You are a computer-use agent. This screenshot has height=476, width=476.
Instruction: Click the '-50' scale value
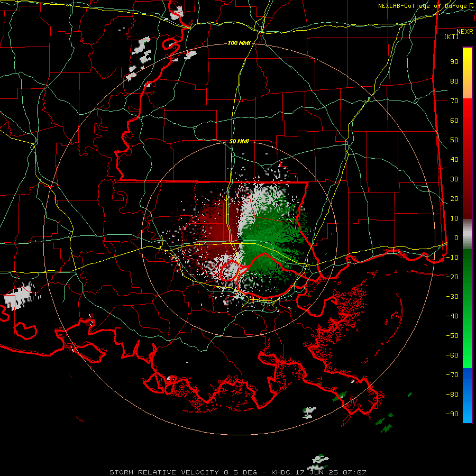[x=452, y=336]
